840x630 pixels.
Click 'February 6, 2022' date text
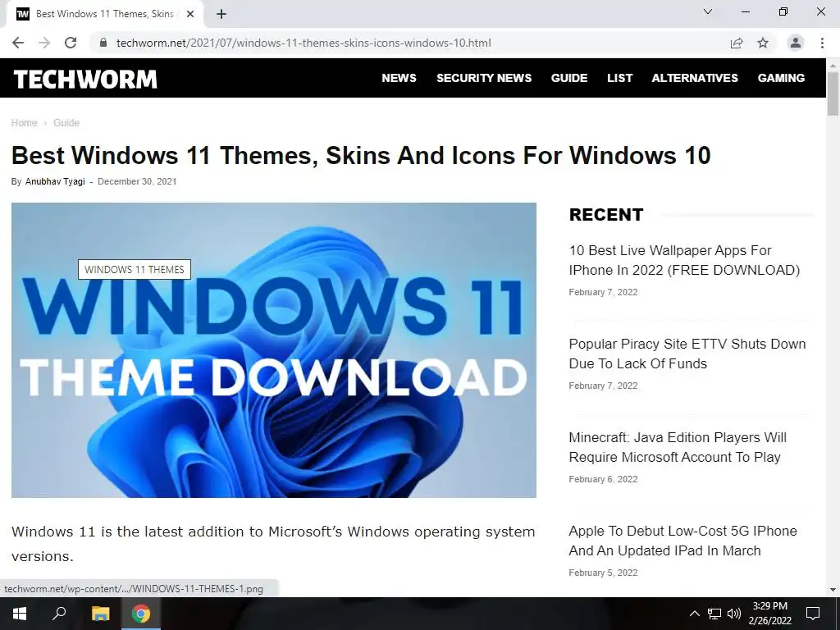click(x=603, y=479)
